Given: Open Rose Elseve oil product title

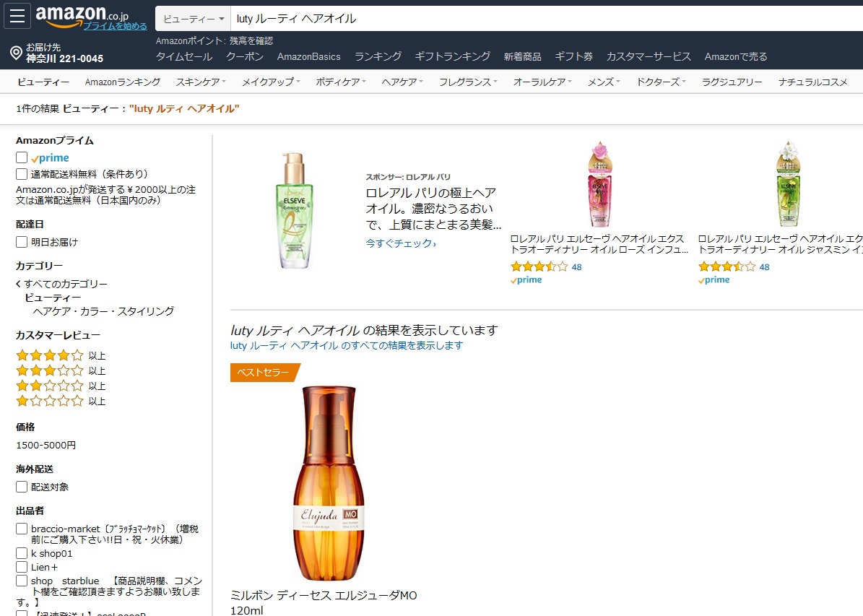Looking at the screenshot, I should [599, 244].
